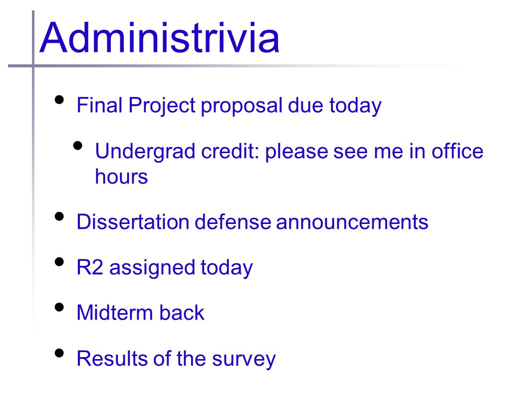The height and width of the screenshot is (399, 532).
Task: Click the bullet before Final Project proposal
Action: (59, 100)
